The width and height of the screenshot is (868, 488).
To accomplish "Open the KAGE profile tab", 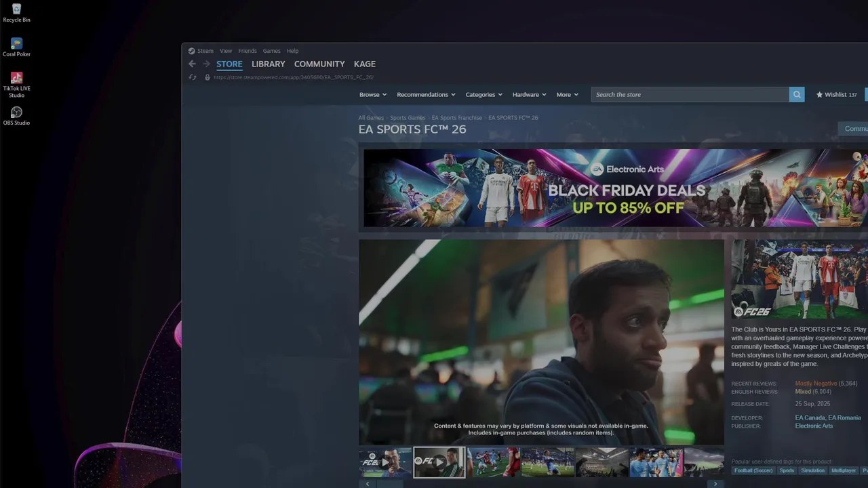I will (365, 64).
